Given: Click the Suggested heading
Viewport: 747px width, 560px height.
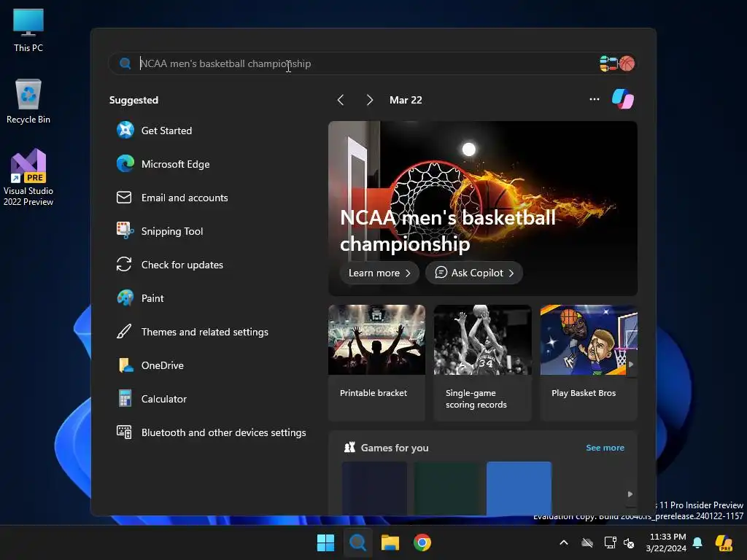Looking at the screenshot, I should click(134, 100).
